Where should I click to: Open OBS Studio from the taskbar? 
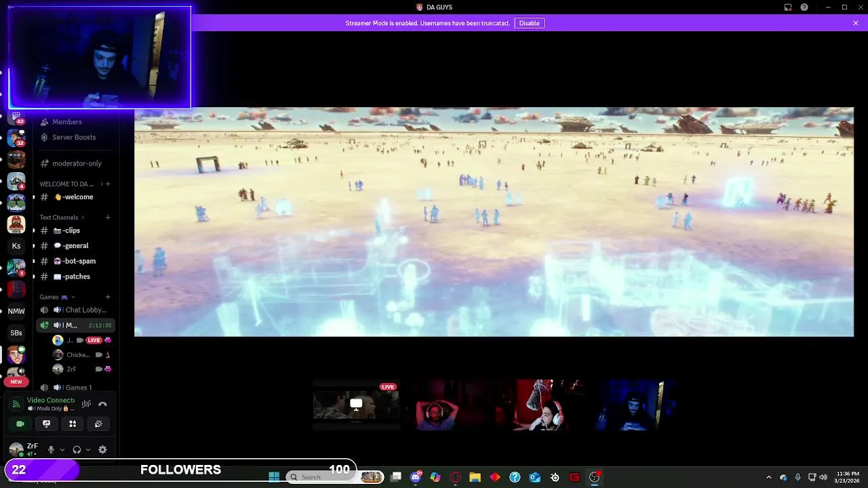[x=595, y=477]
